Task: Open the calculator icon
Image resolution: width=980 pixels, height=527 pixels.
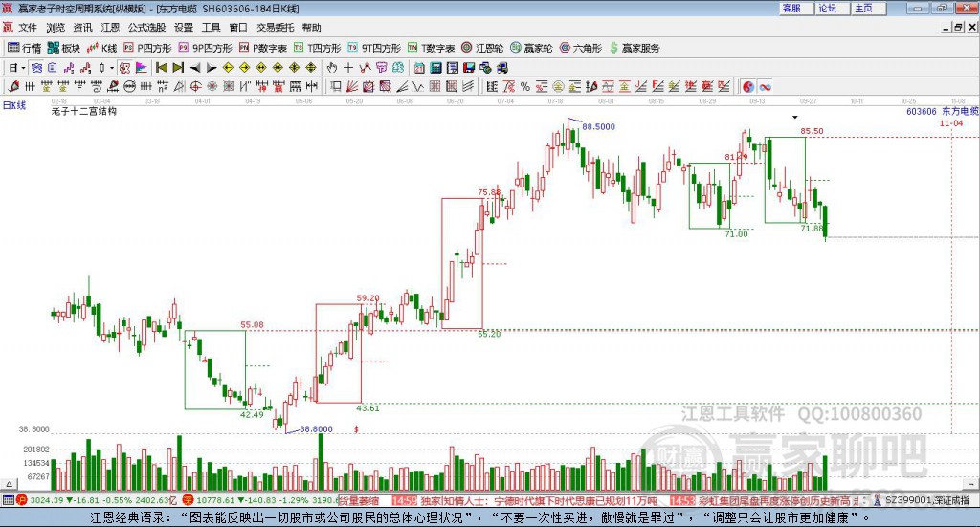Action: [x=436, y=68]
